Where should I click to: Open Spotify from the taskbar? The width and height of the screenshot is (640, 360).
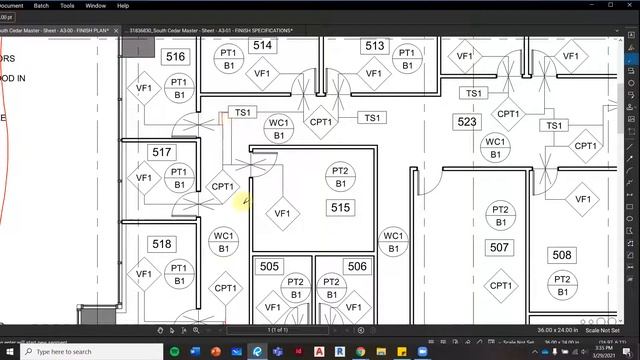tap(175, 351)
